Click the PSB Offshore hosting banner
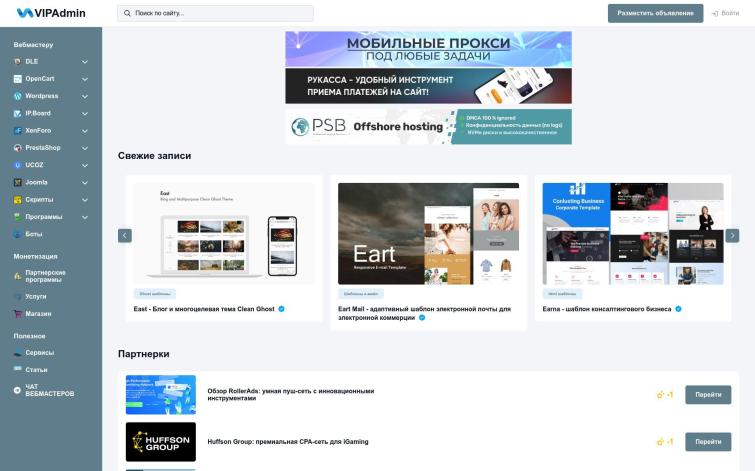Viewport: 755px width, 471px height. [x=429, y=127]
